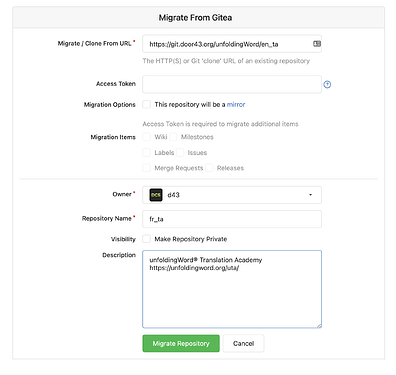Enable the mirror repository checkbox
The width and height of the screenshot is (396, 375).
click(147, 104)
